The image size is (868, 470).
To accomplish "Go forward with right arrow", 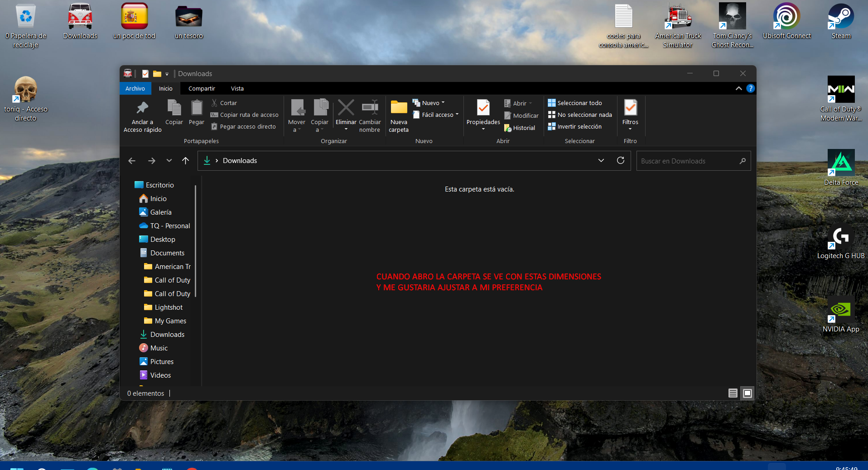I will pos(151,161).
